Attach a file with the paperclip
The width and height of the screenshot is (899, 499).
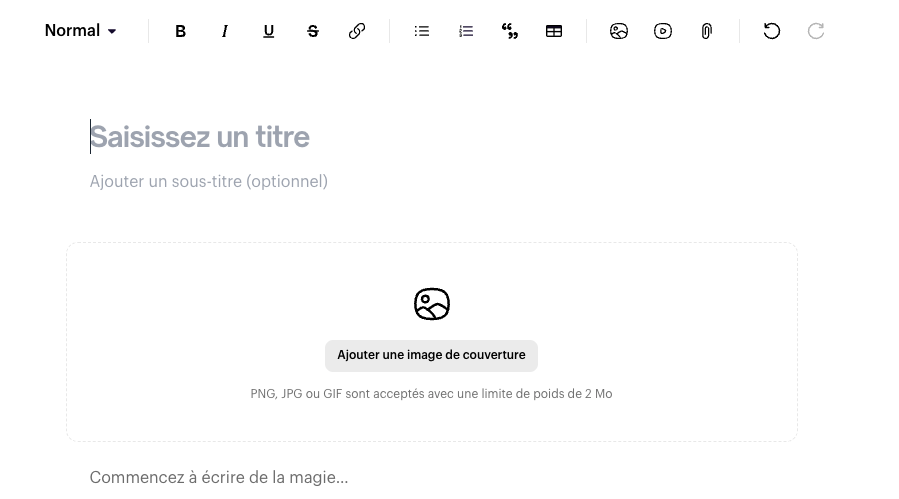coord(707,31)
